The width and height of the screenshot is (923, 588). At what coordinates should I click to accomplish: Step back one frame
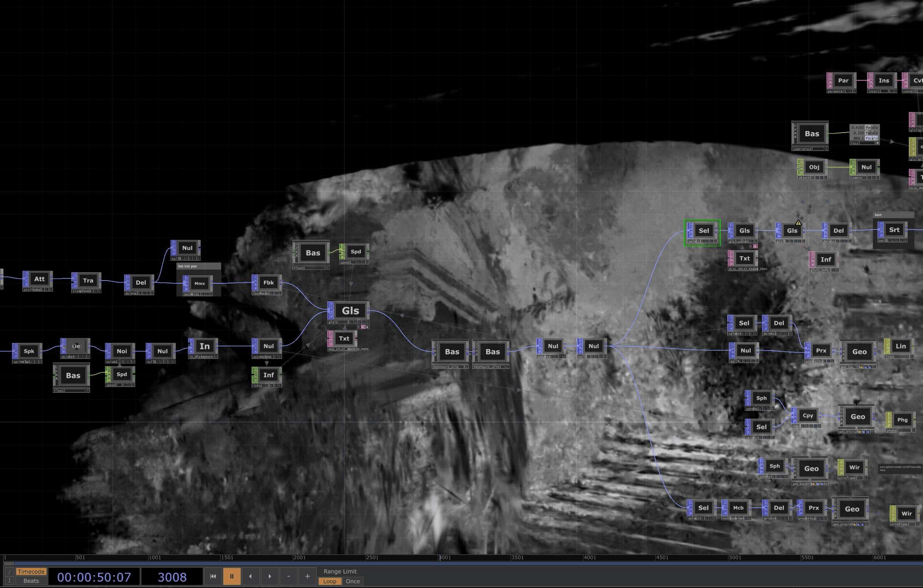(x=250, y=576)
